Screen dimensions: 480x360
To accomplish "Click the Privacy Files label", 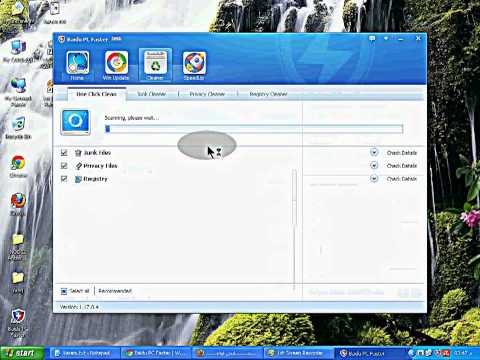I will point(100,166).
